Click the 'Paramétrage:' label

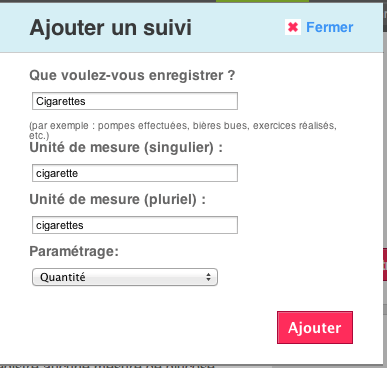74,251
